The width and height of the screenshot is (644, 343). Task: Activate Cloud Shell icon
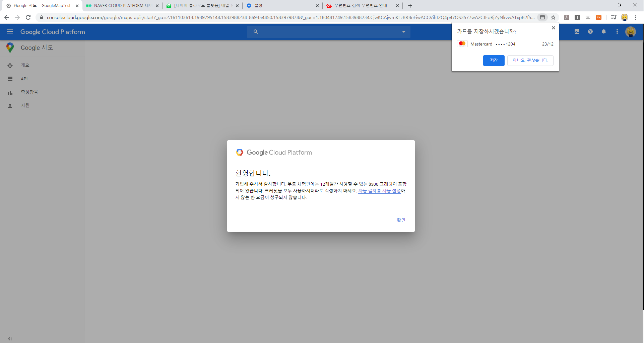pos(577,32)
